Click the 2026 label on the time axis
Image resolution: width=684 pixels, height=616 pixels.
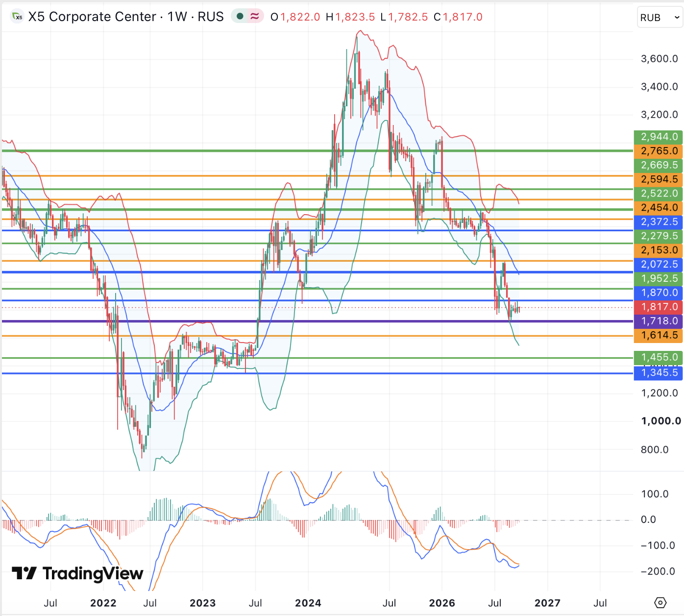point(442,603)
